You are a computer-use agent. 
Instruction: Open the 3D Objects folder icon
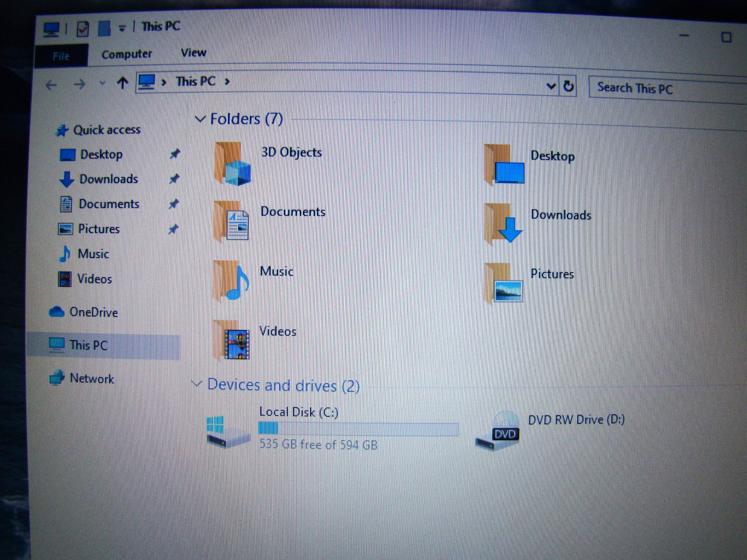tap(233, 164)
